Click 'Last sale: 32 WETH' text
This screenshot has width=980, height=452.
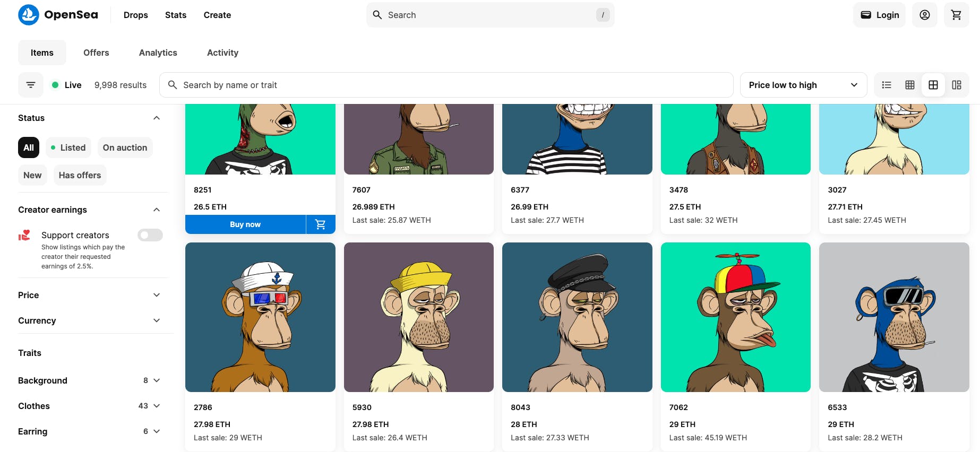pyautogui.click(x=703, y=220)
